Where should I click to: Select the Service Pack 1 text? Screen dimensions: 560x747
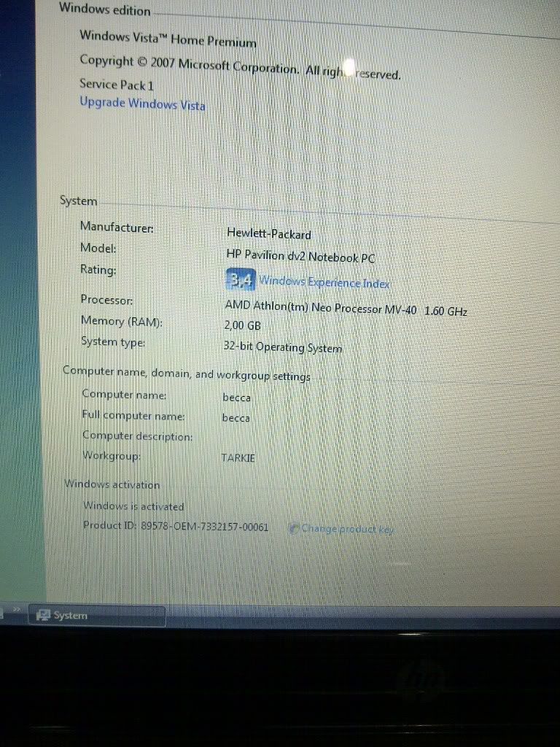coord(117,85)
